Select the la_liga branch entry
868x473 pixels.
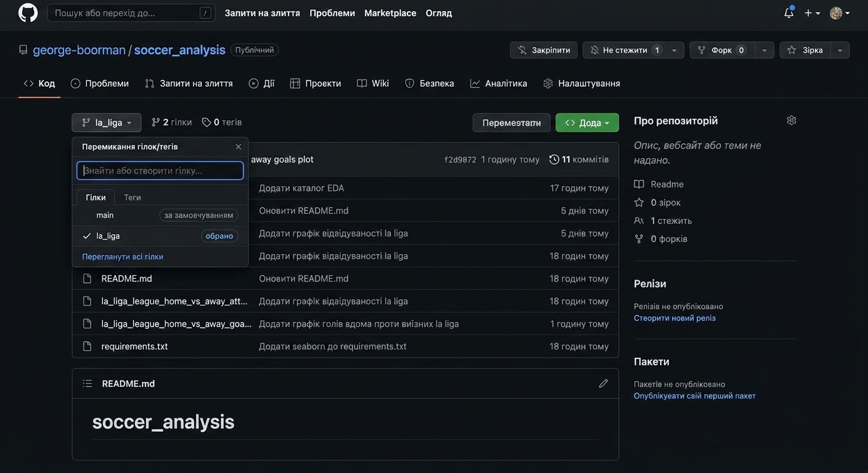(160, 236)
